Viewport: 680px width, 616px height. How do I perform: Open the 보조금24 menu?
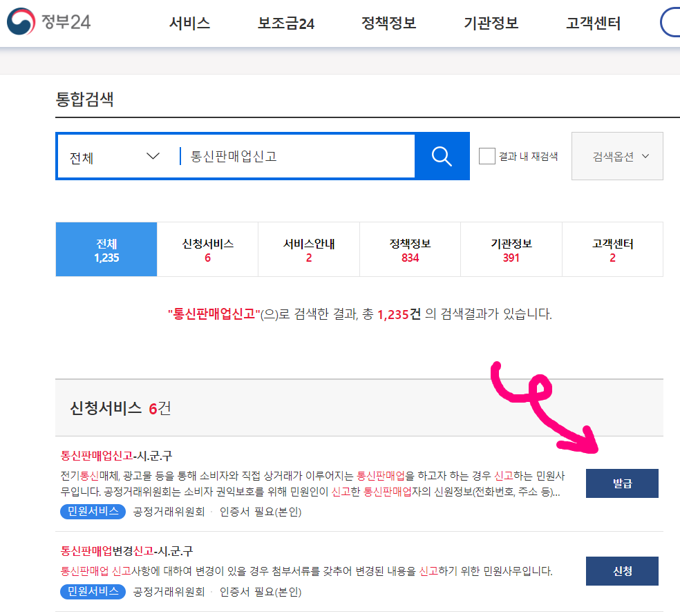[286, 23]
